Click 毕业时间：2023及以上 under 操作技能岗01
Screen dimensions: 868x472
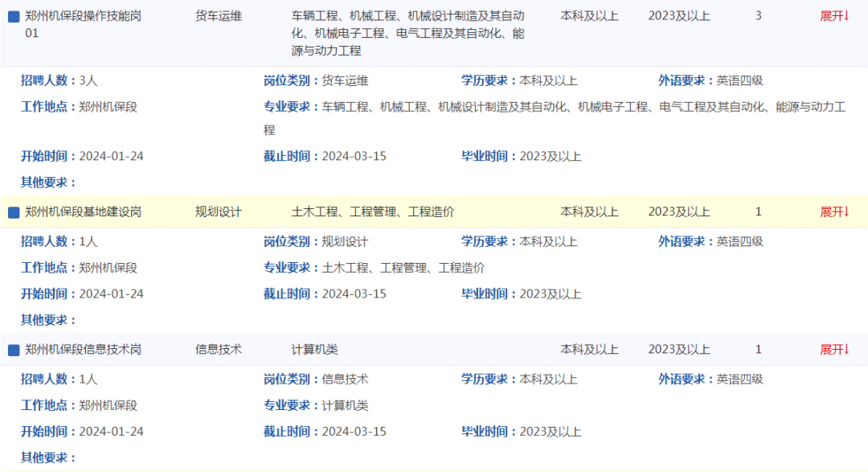coord(522,156)
